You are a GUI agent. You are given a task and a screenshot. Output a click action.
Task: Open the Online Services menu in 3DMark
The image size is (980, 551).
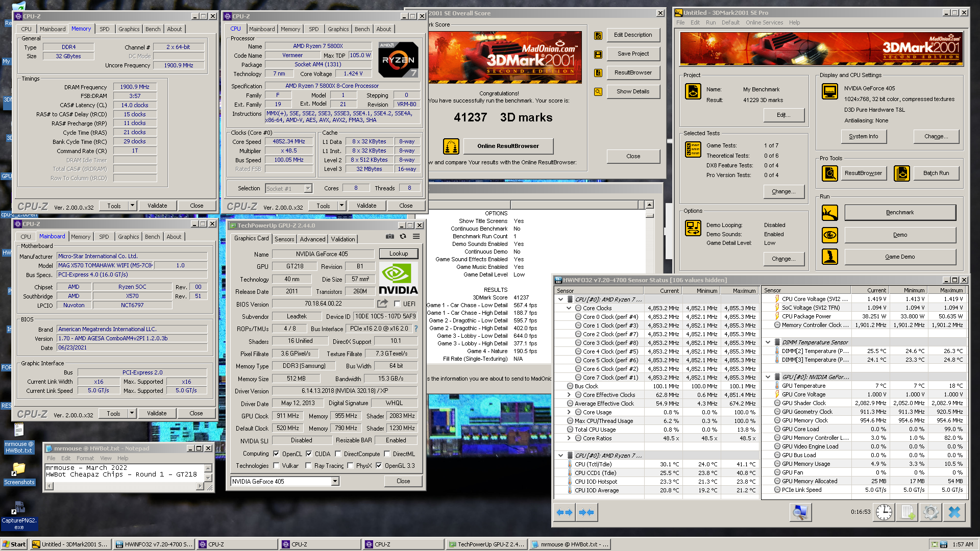coord(764,22)
